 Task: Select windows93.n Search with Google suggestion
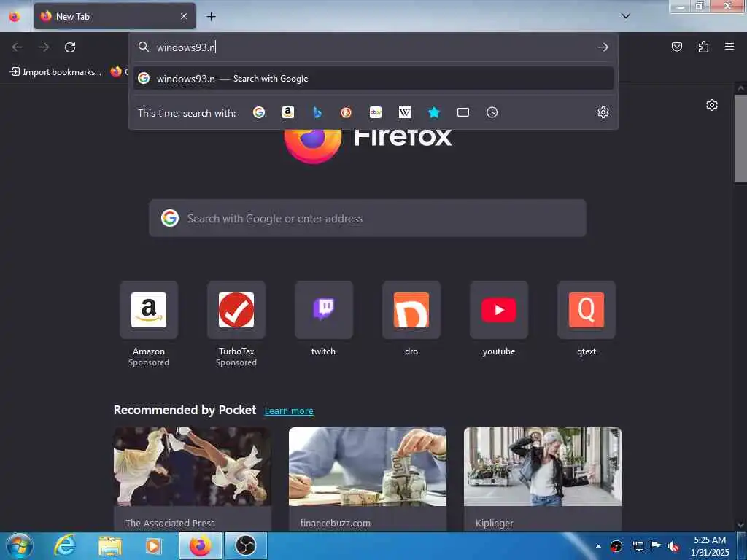(373, 79)
